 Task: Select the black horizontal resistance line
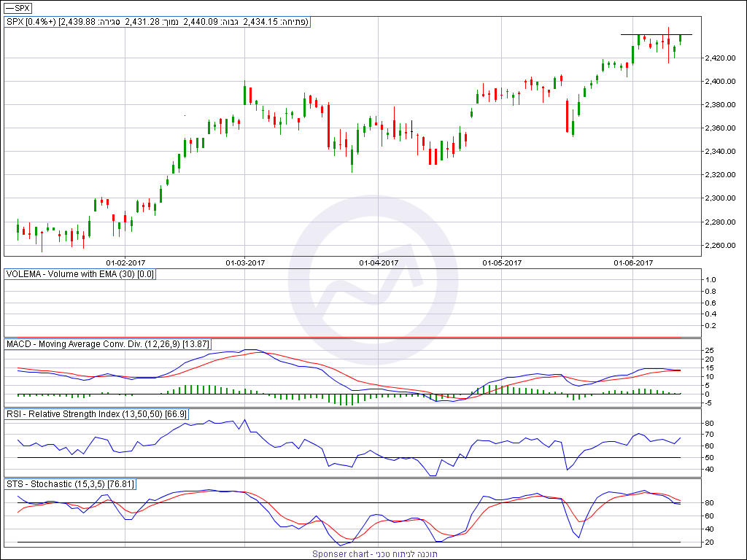click(657, 35)
